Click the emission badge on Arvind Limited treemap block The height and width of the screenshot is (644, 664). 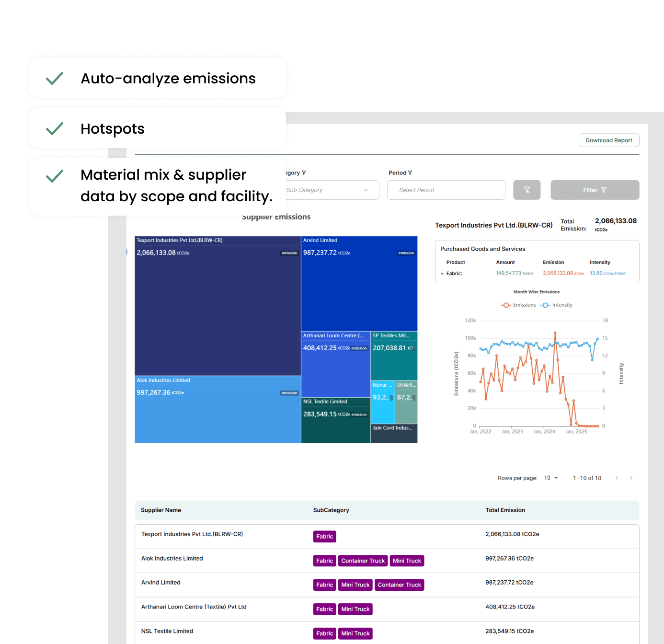coord(406,253)
